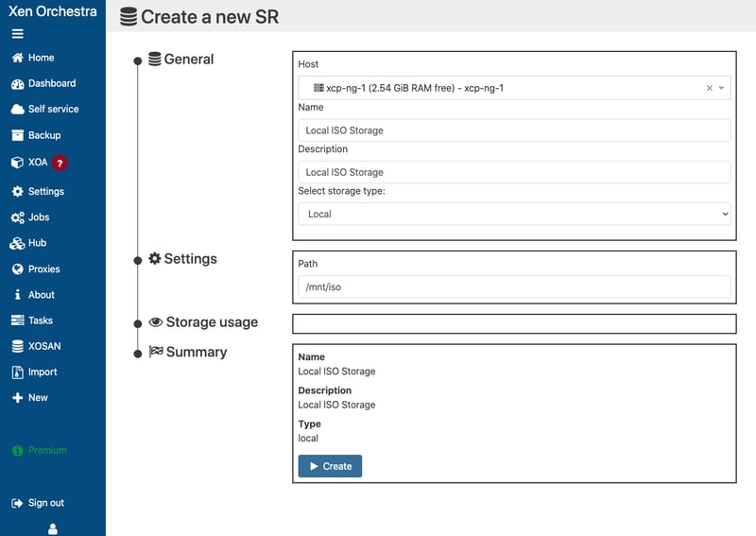The height and width of the screenshot is (536, 756).
Task: Open the Backup archive icon
Action: coord(17,135)
